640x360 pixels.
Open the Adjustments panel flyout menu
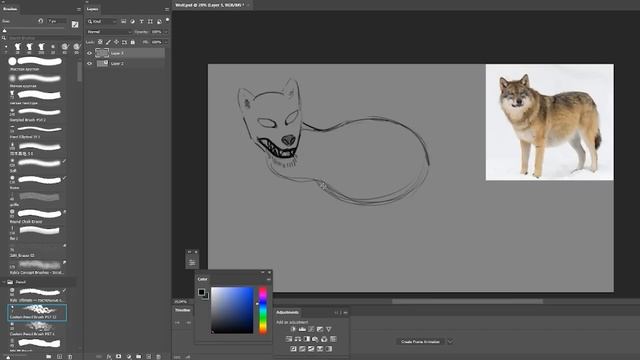coord(345,313)
